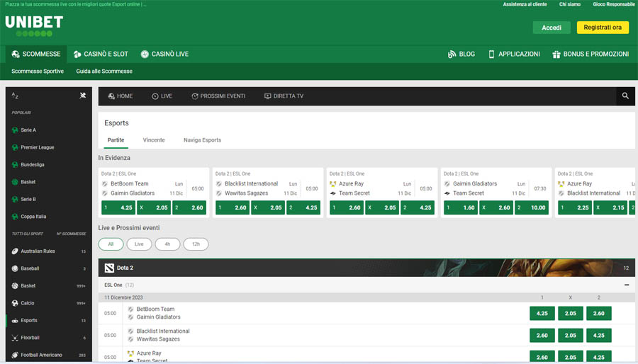Open Wawitas Sagazes match in list

158,339
